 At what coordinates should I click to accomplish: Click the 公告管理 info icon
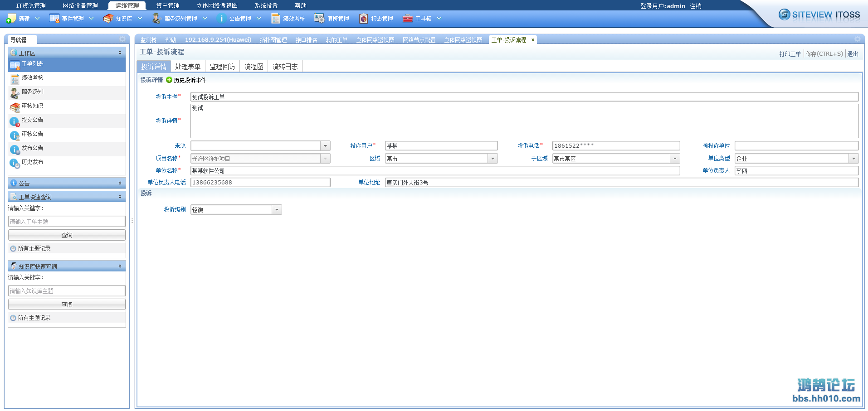coord(222,19)
